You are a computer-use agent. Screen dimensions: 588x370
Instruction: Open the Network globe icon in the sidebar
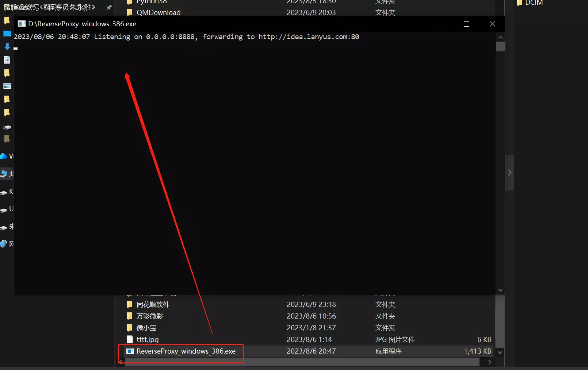point(4,244)
